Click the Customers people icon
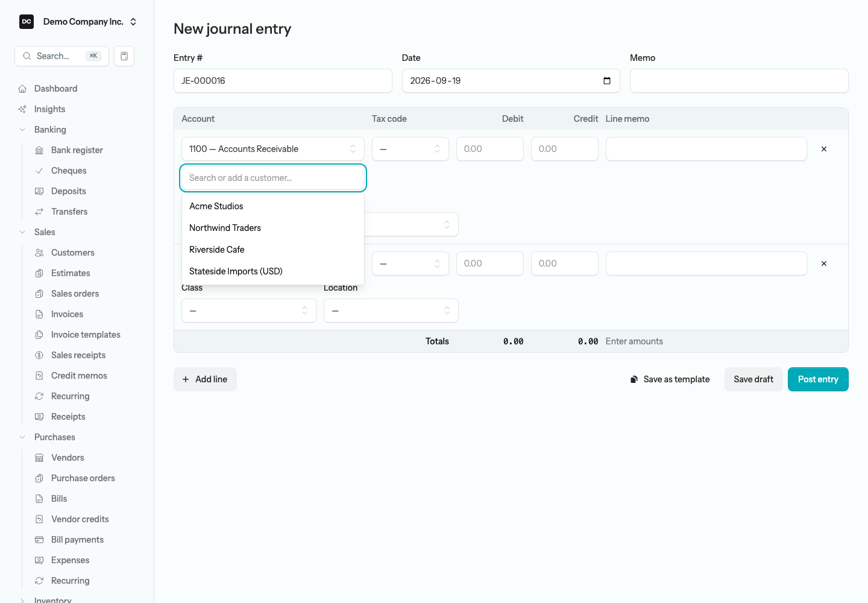This screenshot has height=603, width=868. 39,253
